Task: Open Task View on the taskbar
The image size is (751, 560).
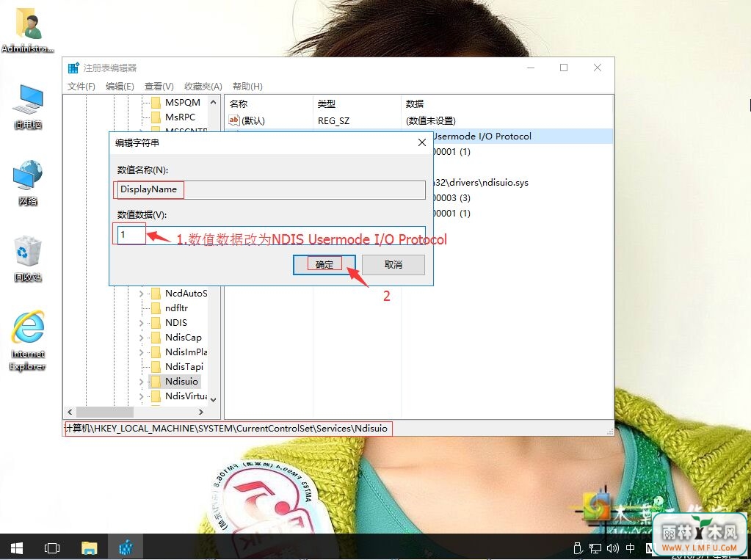Action: 51,548
